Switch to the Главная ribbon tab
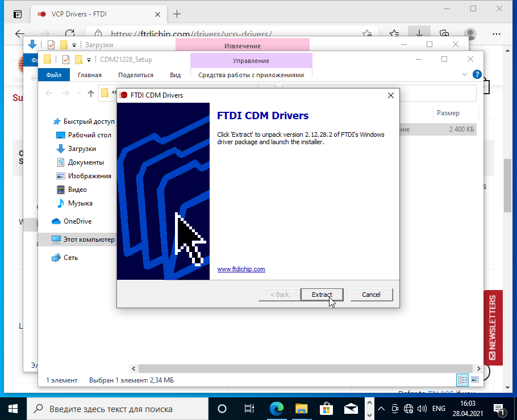 90,75
